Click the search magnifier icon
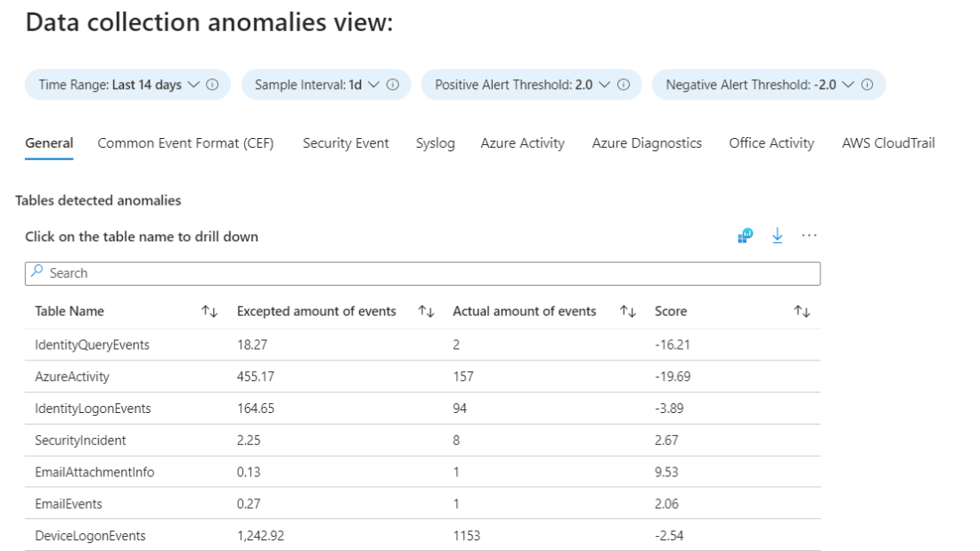The width and height of the screenshot is (980, 551). (36, 272)
